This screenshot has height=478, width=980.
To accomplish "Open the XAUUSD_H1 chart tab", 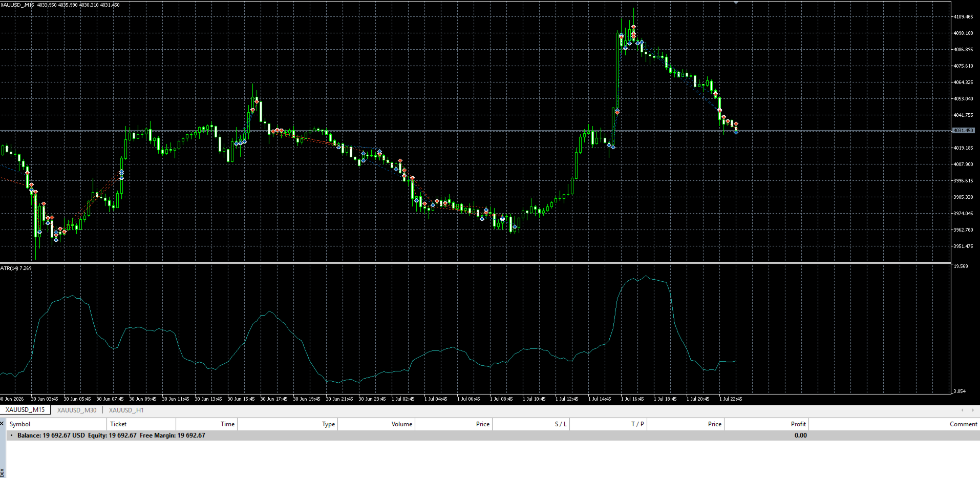I will (x=126, y=410).
